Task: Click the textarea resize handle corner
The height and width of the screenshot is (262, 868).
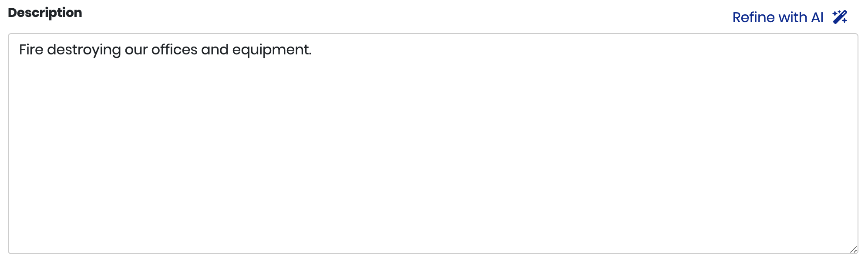Action: pos(853,249)
